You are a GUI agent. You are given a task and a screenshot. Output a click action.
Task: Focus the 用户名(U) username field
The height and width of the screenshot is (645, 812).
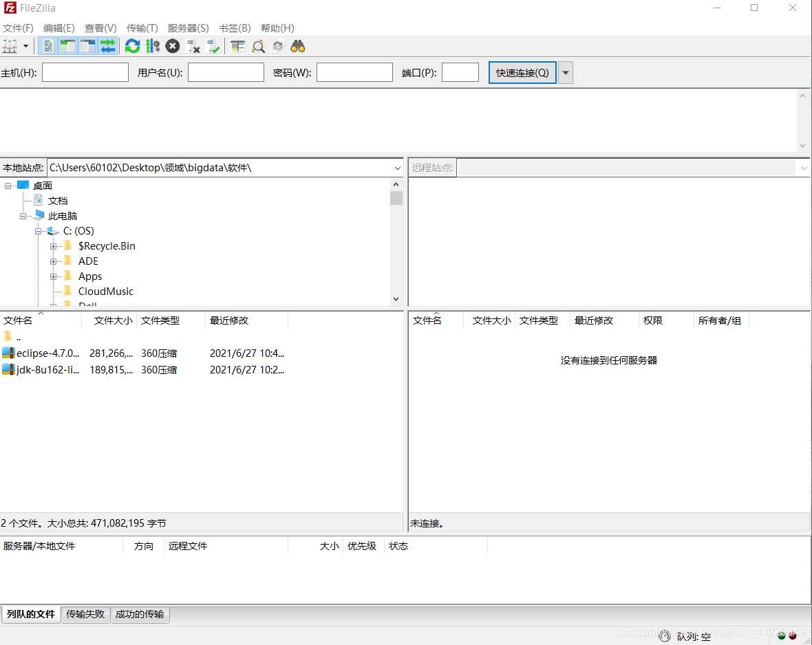coord(226,72)
